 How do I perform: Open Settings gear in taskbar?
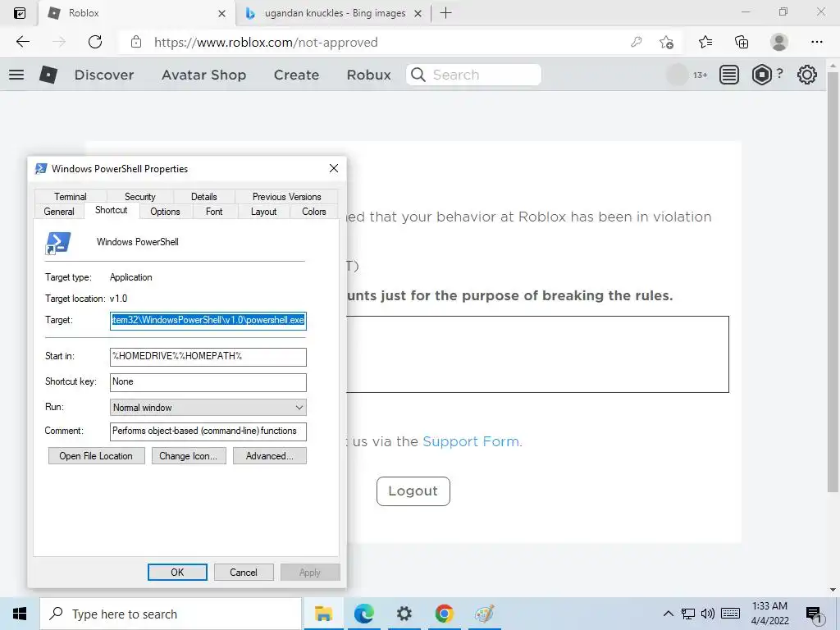[x=404, y=614]
